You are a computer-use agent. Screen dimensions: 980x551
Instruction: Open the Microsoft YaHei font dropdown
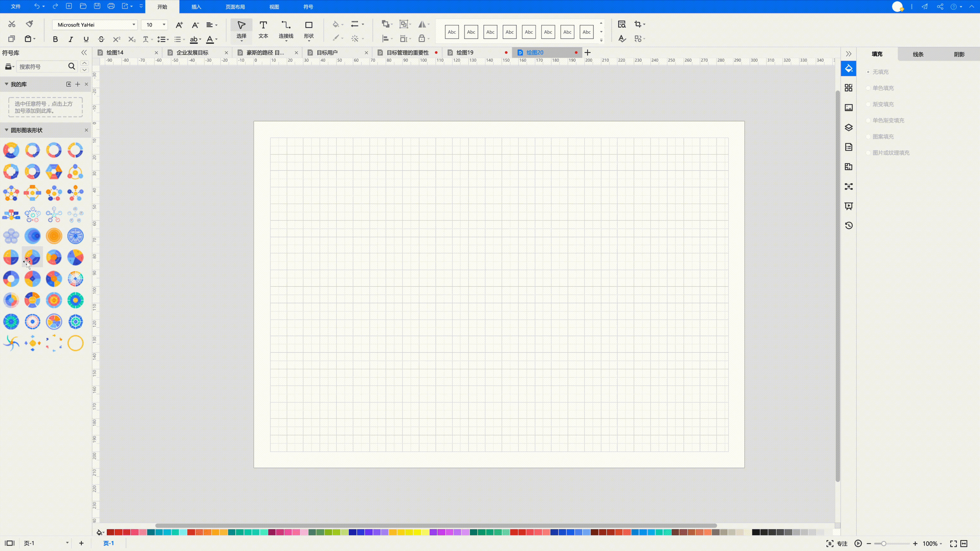pos(134,25)
